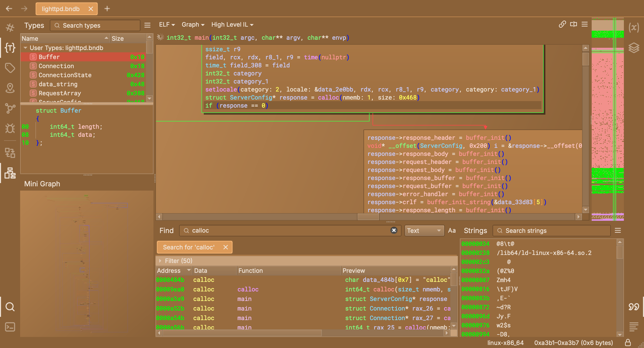
Task: Switch to the lighttpd.bndb tab
Action: click(61, 9)
